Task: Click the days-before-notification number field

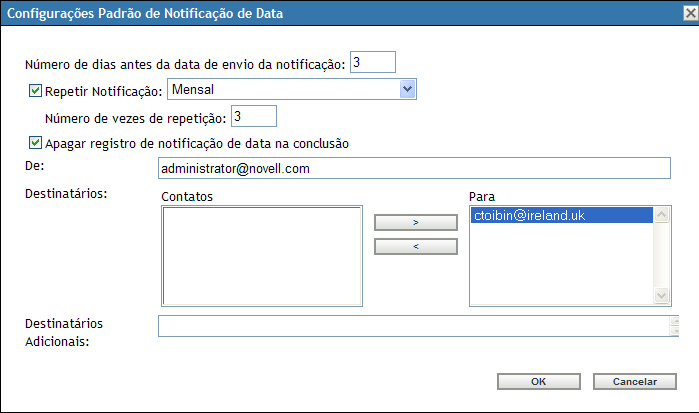Action: [373, 63]
